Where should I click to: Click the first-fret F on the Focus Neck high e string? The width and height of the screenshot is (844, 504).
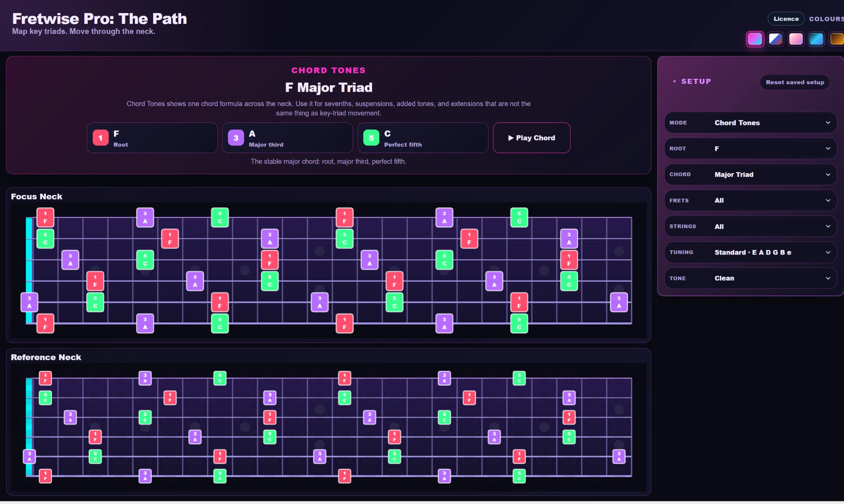[x=45, y=217]
